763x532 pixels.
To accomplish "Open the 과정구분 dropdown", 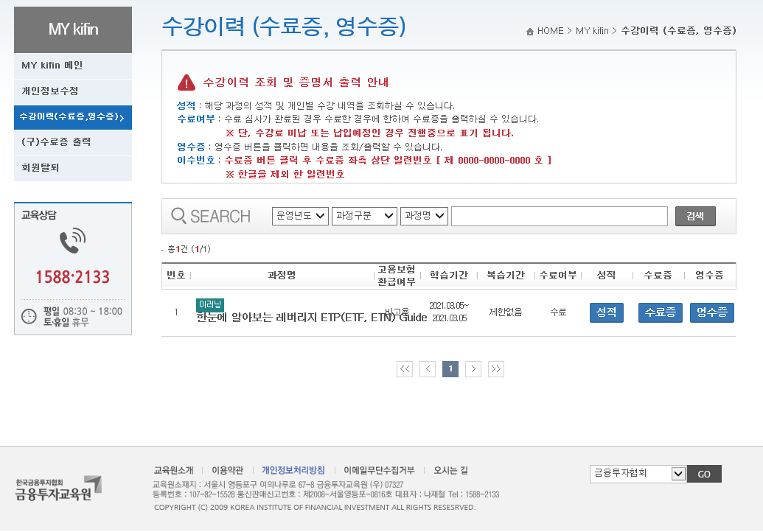I will [364, 216].
